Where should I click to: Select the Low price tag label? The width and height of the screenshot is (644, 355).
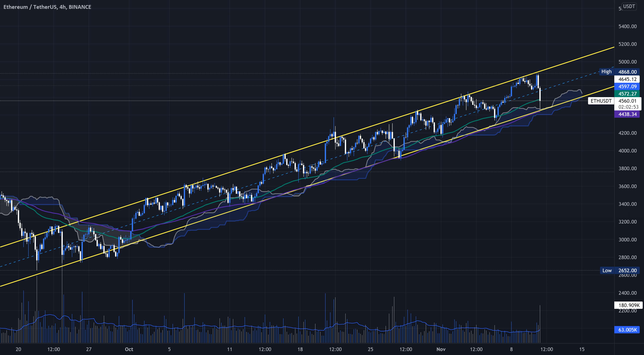[x=607, y=270]
